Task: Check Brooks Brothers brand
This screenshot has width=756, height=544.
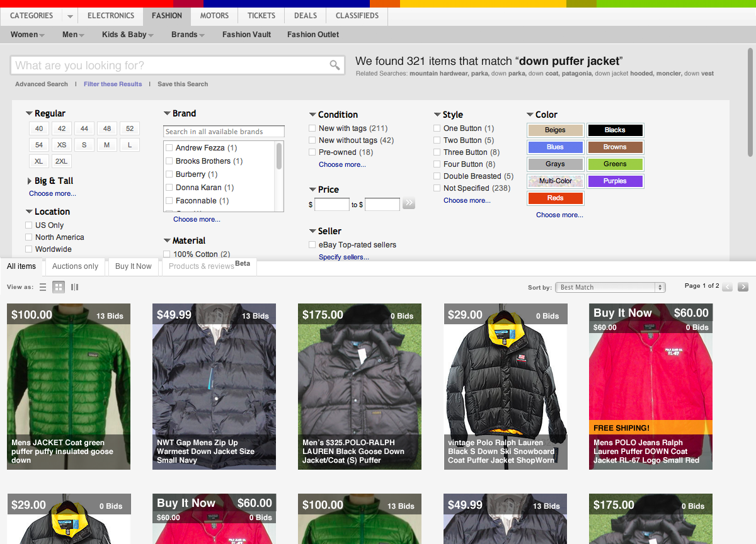Action: tap(169, 161)
